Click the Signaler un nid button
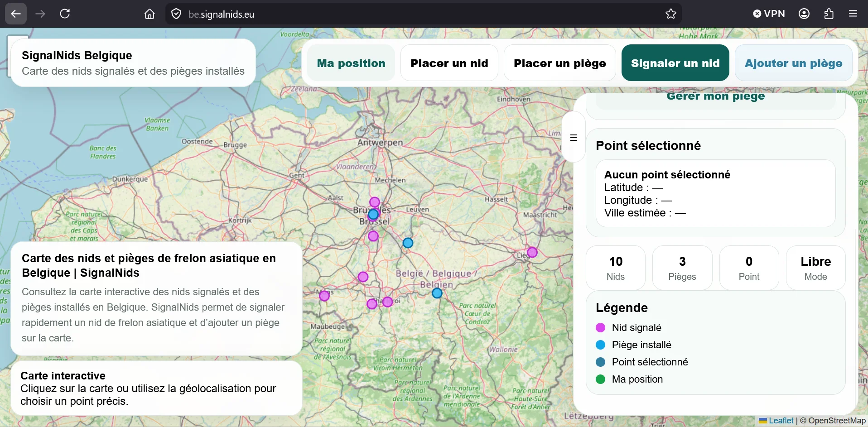This screenshot has width=868, height=427. click(x=675, y=63)
